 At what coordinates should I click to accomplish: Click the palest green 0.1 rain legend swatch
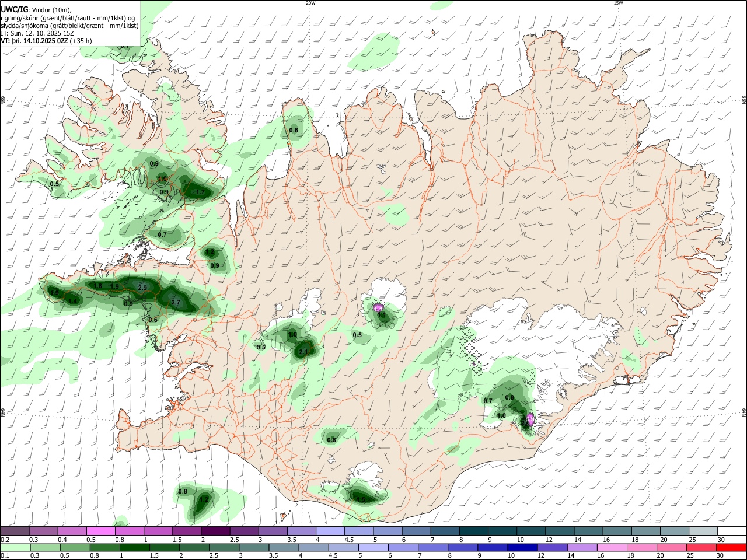click(x=15, y=547)
